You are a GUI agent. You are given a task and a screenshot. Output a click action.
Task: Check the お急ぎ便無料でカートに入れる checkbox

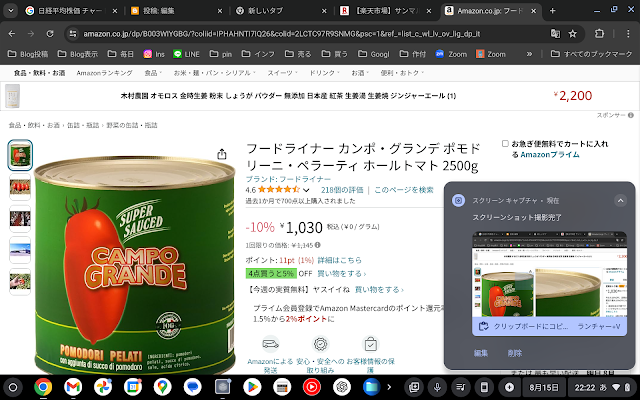(505, 143)
